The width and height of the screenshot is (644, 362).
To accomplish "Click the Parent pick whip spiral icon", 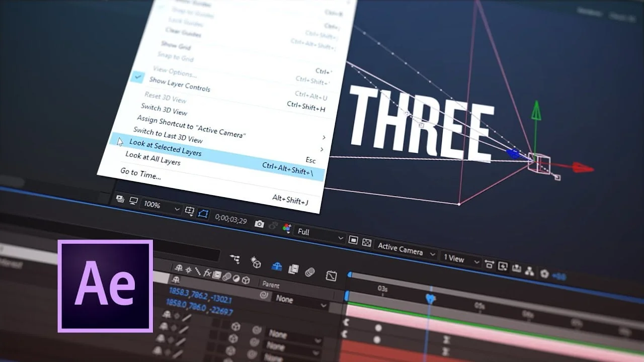I will click(264, 296).
